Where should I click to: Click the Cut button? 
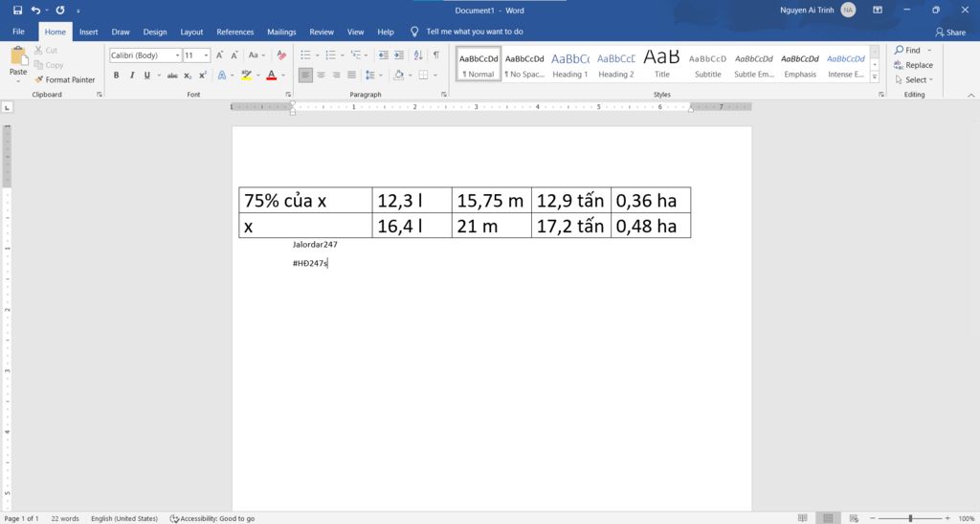pos(46,50)
